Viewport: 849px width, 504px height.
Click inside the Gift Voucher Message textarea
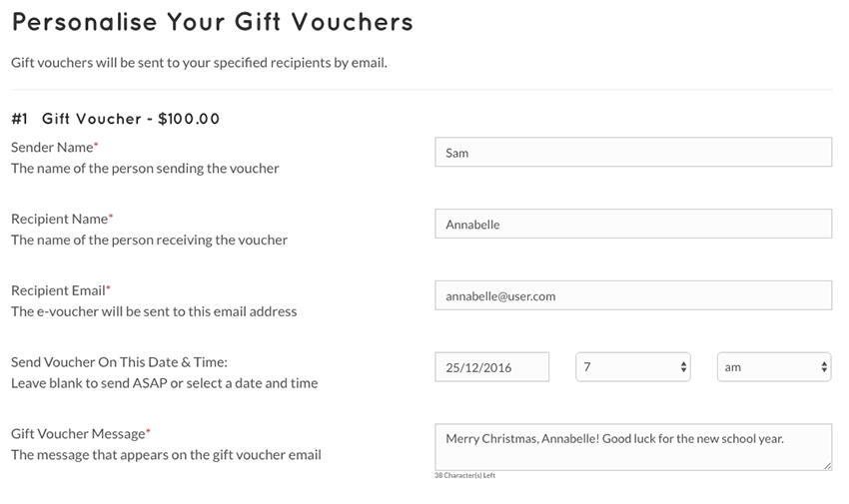click(633, 447)
